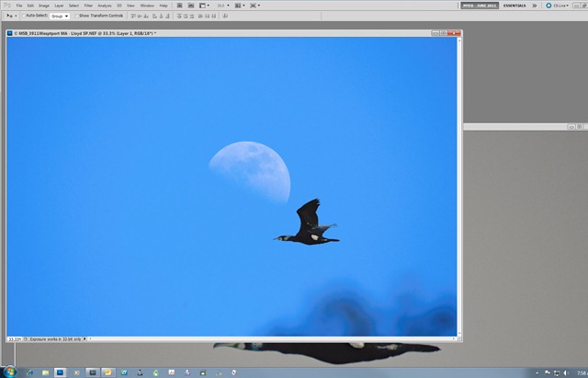This screenshot has width=588, height=378.
Task: Click the Align top edges icon
Action: [133, 16]
